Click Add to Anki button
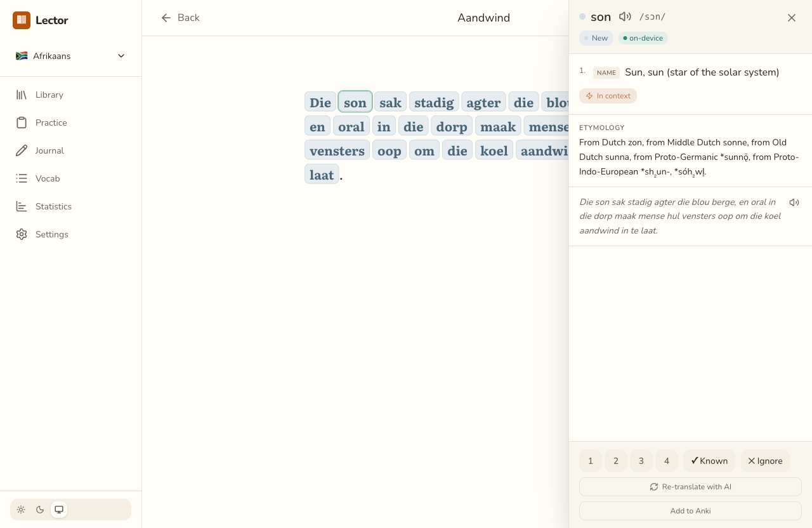 click(x=690, y=511)
